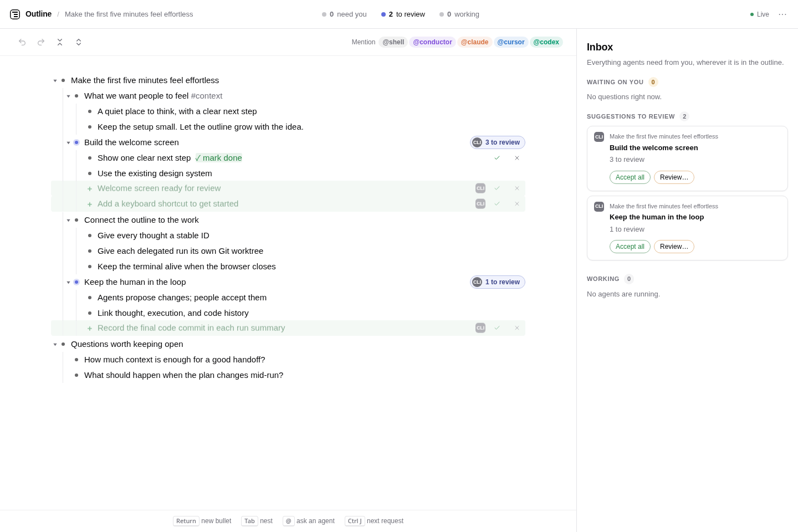Screen dimensions: 798x532
Task: Collapse 'What we want people to feel' section
Action: click(68, 96)
